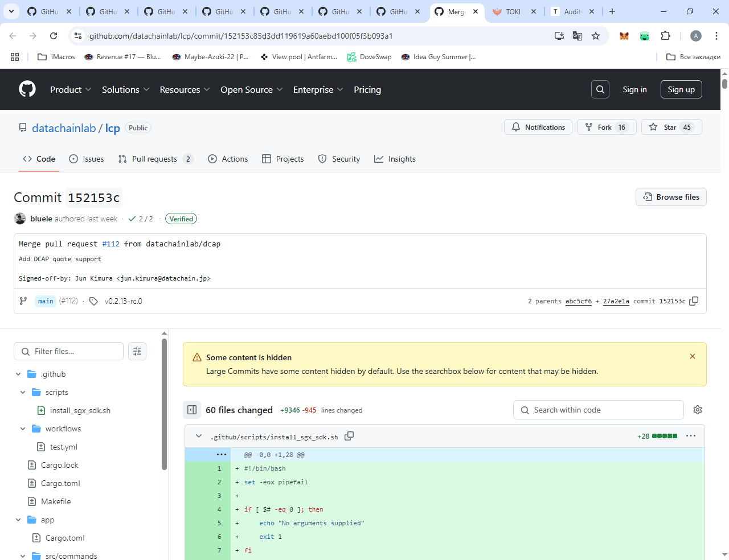The width and height of the screenshot is (729, 560).
Task: Click the Notifications button
Action: (x=538, y=127)
